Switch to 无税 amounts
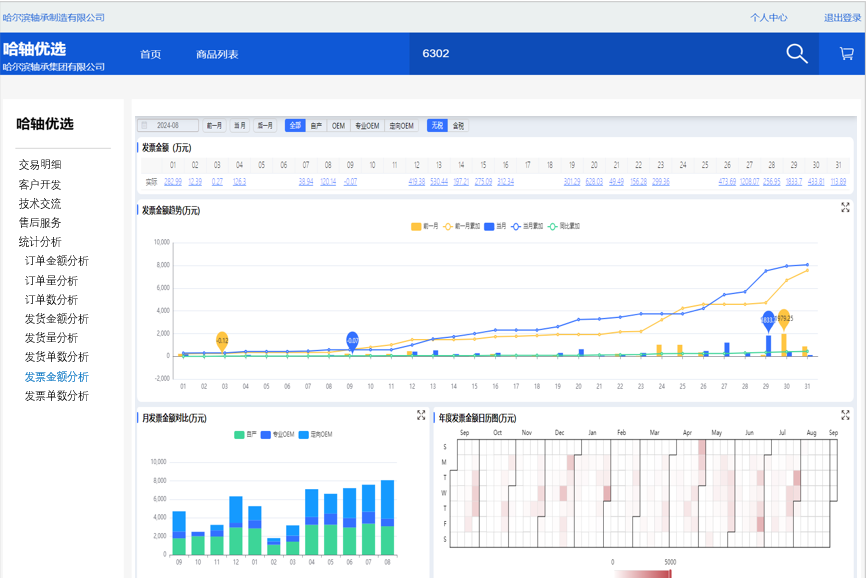Image resolution: width=867 pixels, height=578 pixels. click(x=437, y=126)
